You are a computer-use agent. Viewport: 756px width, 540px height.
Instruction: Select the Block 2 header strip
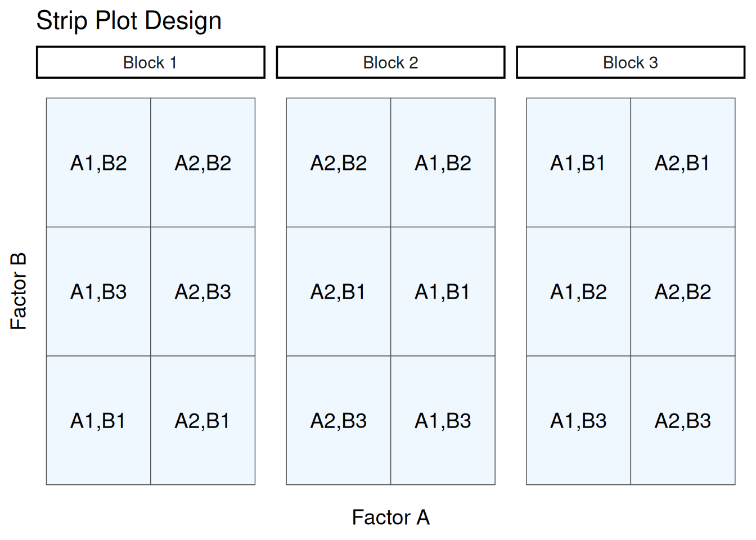390,62
